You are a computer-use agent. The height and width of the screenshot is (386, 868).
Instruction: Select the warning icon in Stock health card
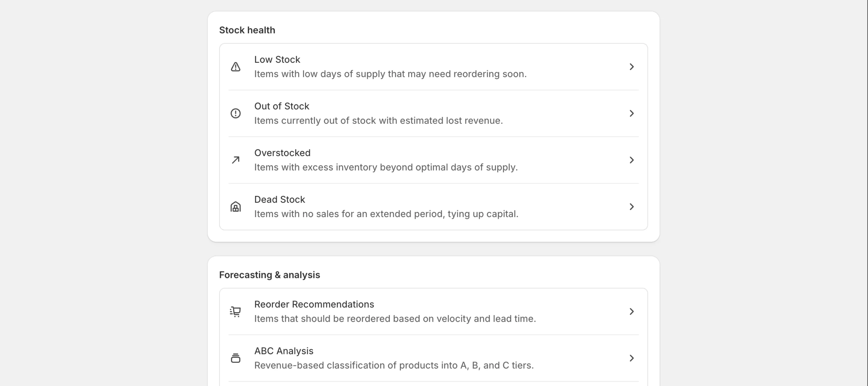point(235,67)
